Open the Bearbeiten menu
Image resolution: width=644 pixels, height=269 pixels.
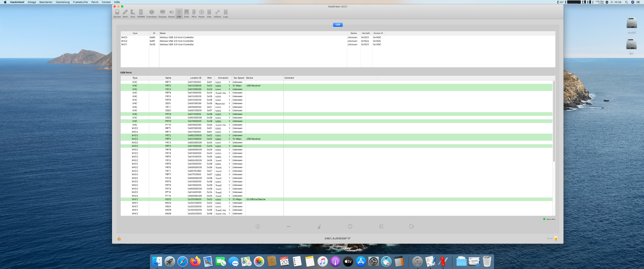click(46, 2)
